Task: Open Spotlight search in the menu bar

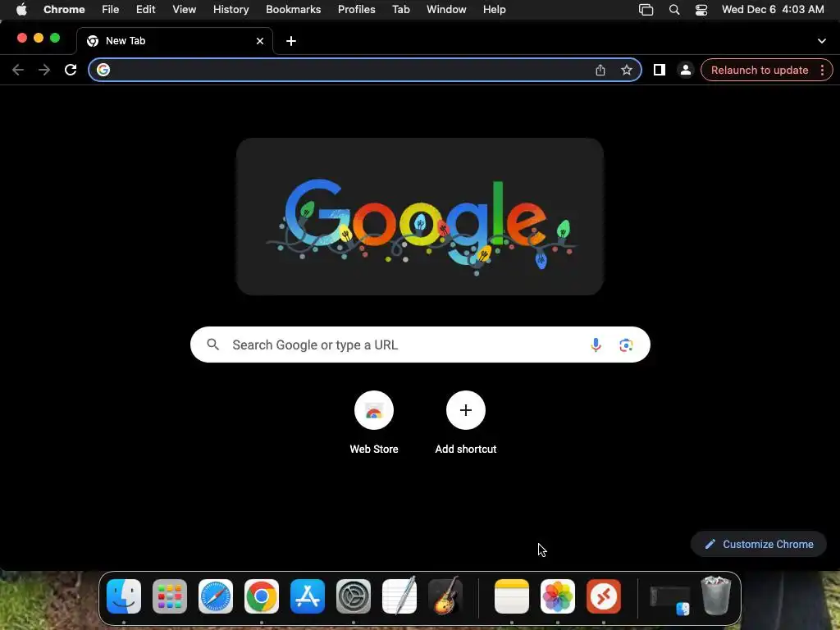Action: click(674, 10)
